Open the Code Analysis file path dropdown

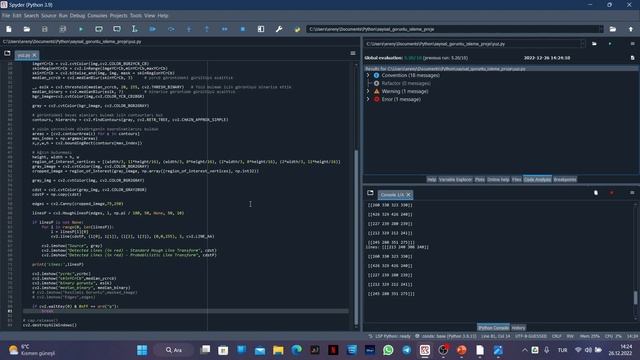coord(582,44)
